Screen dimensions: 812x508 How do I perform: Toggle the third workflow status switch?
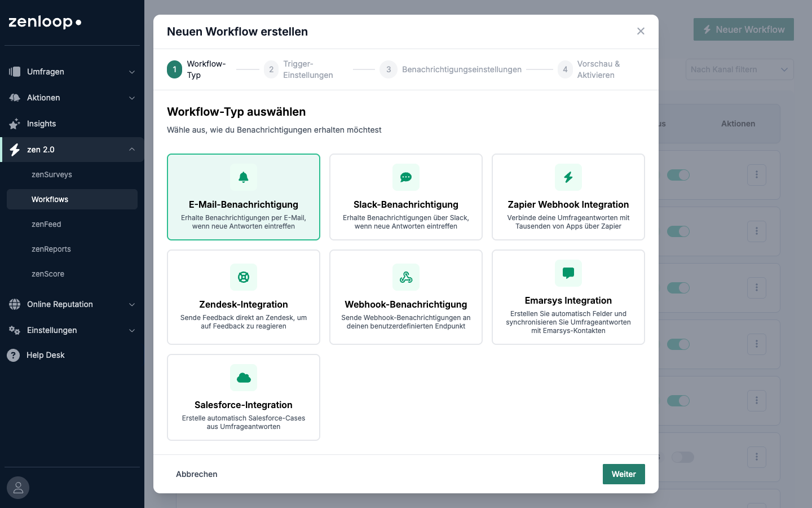point(678,288)
